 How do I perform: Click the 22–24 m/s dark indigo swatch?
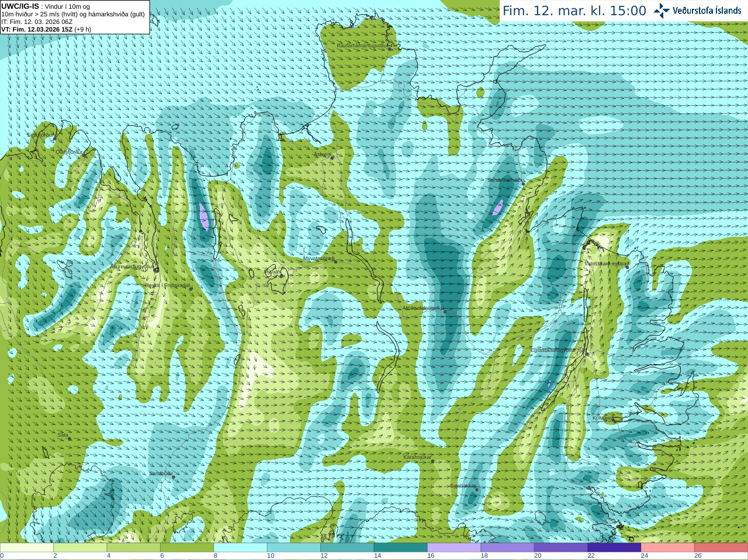[x=615, y=548]
